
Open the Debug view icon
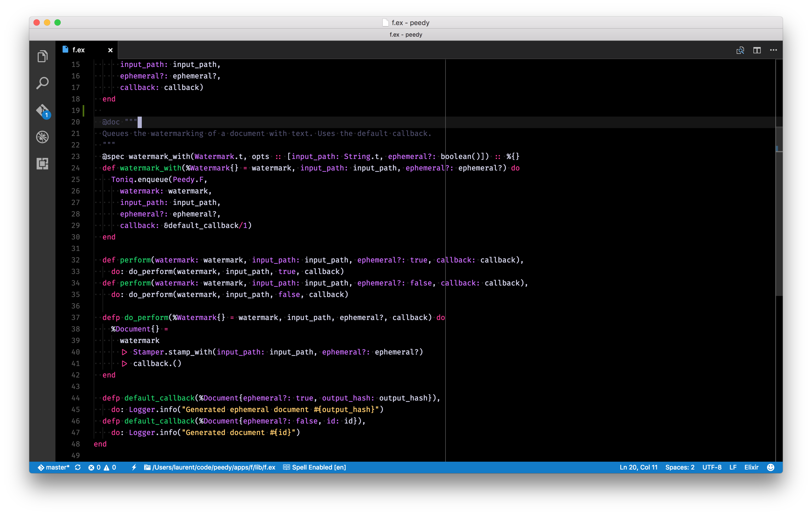click(42, 137)
